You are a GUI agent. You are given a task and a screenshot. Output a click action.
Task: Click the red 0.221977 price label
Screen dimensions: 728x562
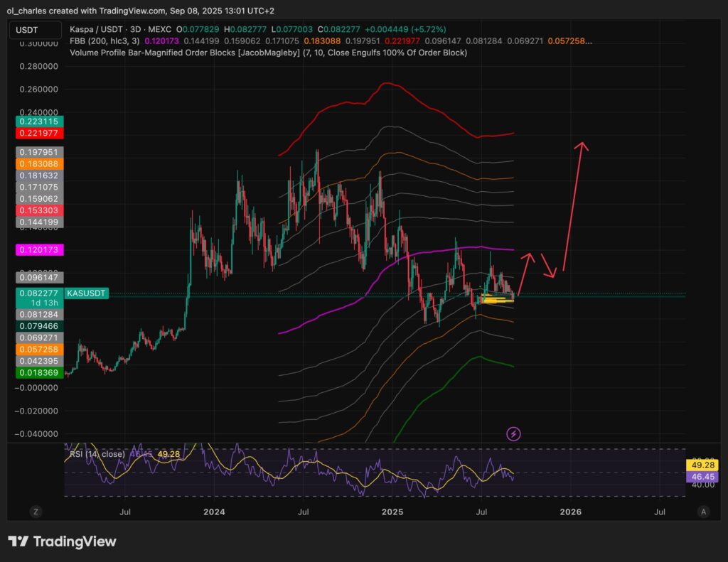39,134
